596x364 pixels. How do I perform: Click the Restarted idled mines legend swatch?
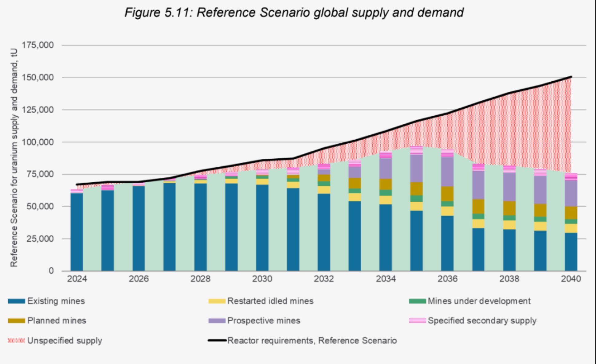(x=217, y=301)
